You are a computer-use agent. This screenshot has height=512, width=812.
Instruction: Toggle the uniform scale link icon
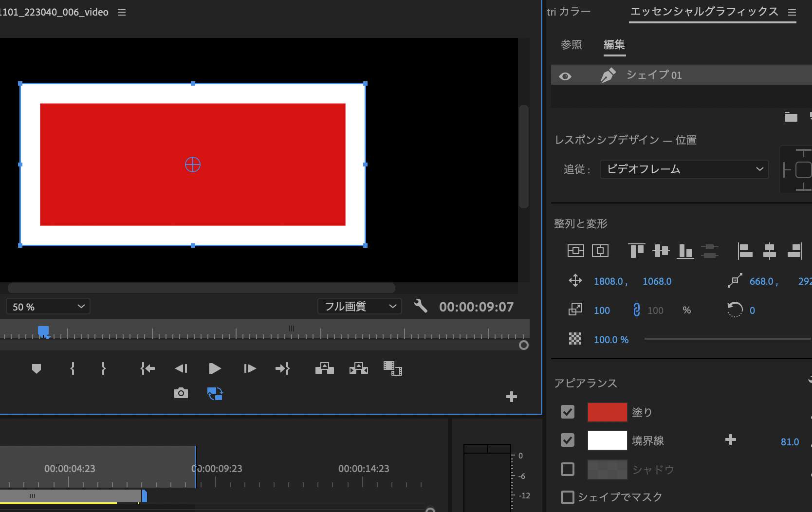click(636, 310)
